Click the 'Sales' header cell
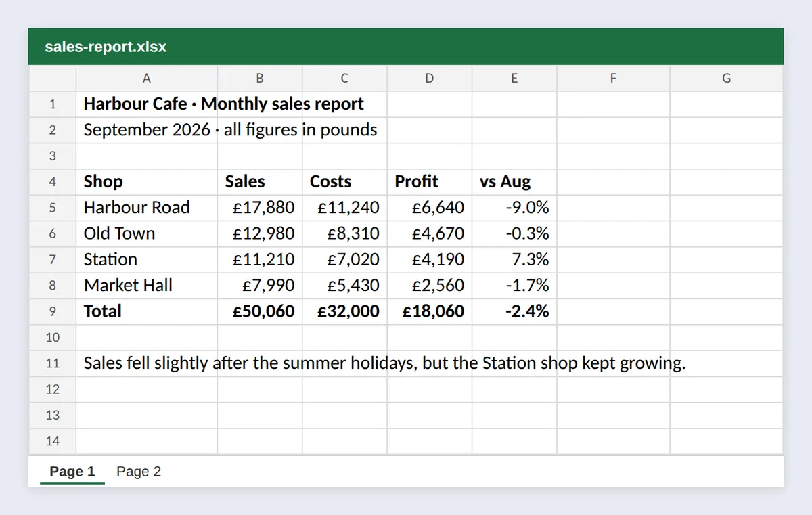 [x=260, y=182]
